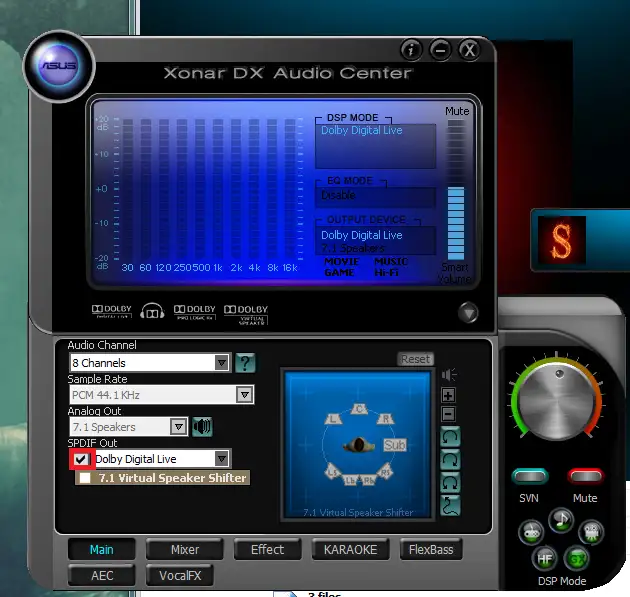The width and height of the screenshot is (630, 597).
Task: Switch to the Mixer tab
Action: [x=185, y=550]
